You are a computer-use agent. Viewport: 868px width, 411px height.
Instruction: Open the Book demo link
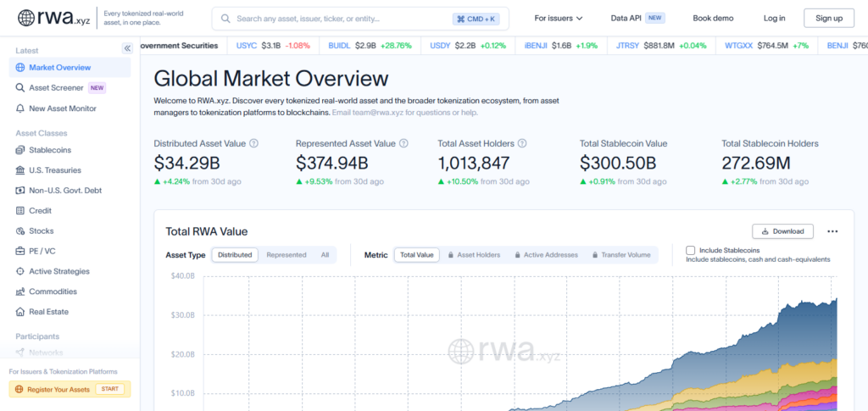[x=713, y=19]
